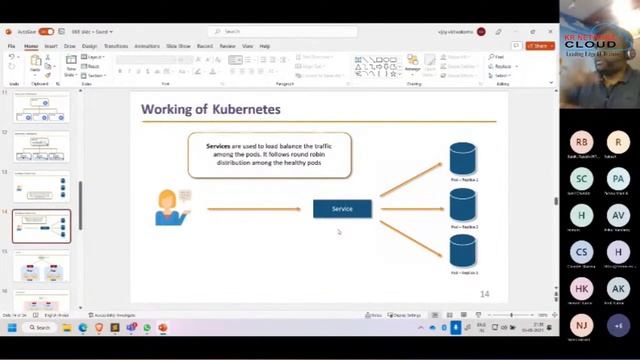This screenshot has height=360, width=640.
Task: Click Accessibility Investigate in status bar
Action: click(111, 315)
